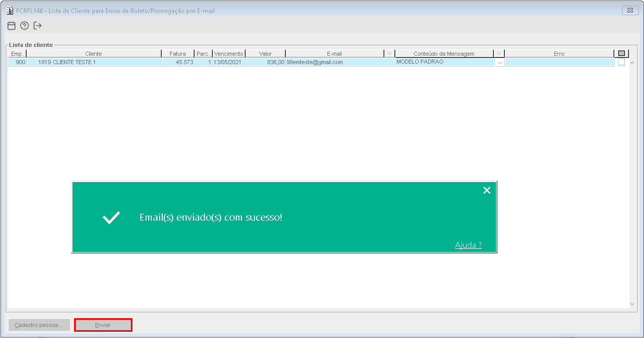
Task: Click the Email(s) enviado(s) com sucesso! message
Action: 211,217
